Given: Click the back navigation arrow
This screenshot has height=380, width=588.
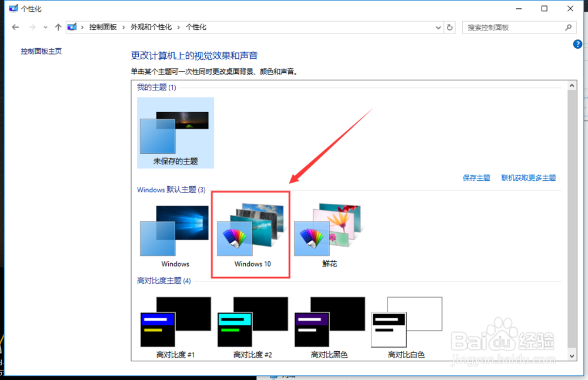Looking at the screenshot, I should pos(14,27).
